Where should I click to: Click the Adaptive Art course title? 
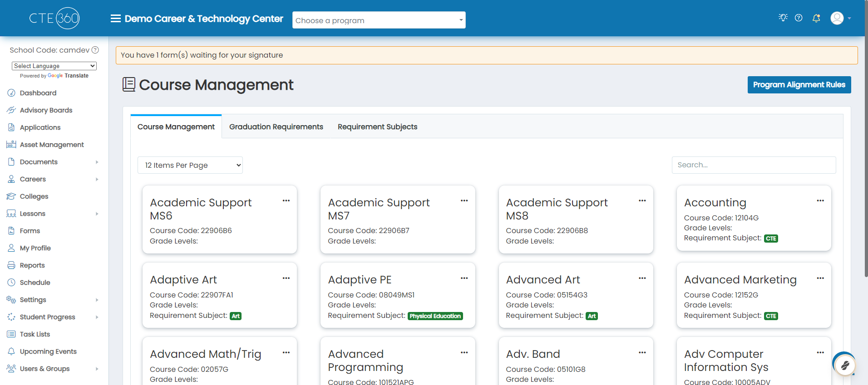tap(183, 280)
